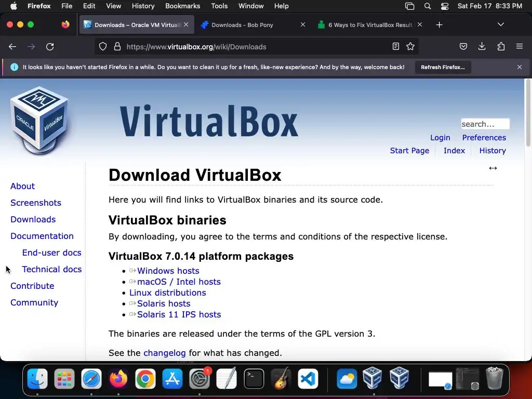Viewport: 532px width, 399px height.
Task: Open macOS Spotlight search icon
Action: pyautogui.click(x=428, y=6)
